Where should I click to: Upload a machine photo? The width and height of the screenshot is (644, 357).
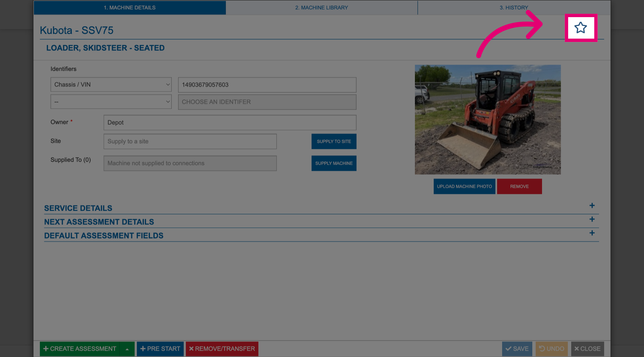click(x=464, y=186)
